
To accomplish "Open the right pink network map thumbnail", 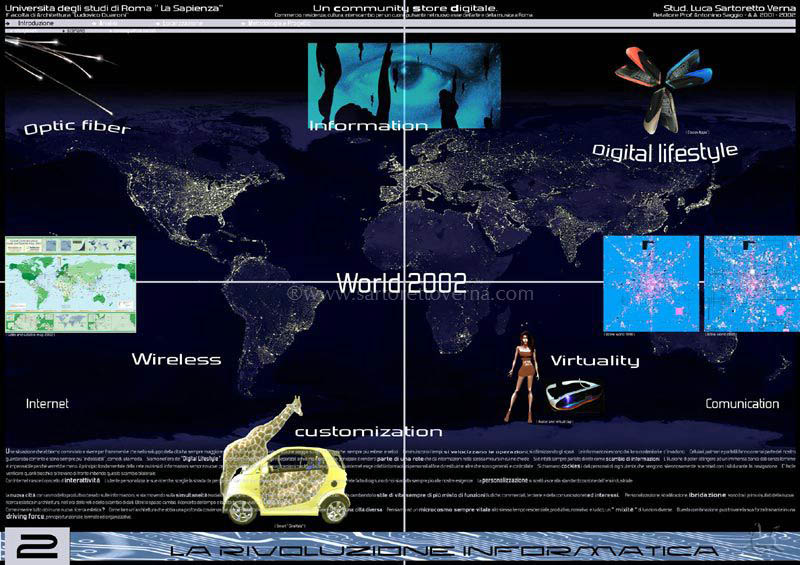I will 751,283.
